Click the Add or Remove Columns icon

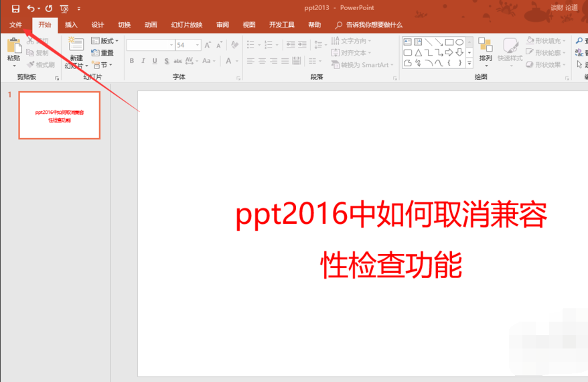click(312, 61)
